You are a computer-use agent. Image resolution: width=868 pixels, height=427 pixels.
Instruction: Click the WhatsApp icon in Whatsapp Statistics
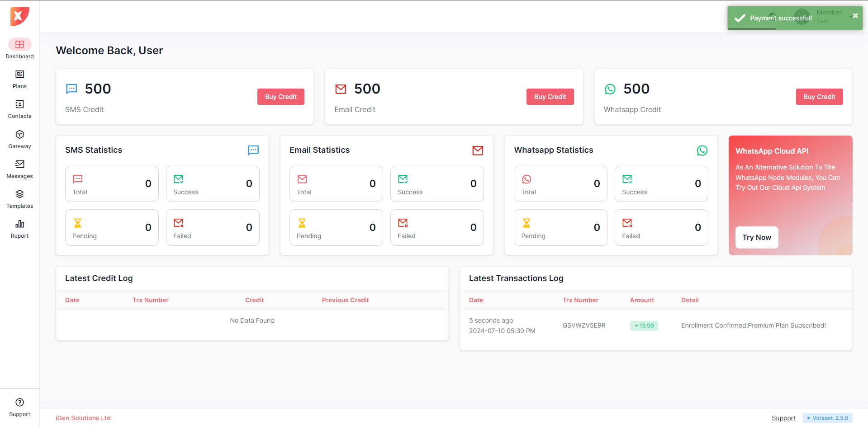tap(702, 150)
